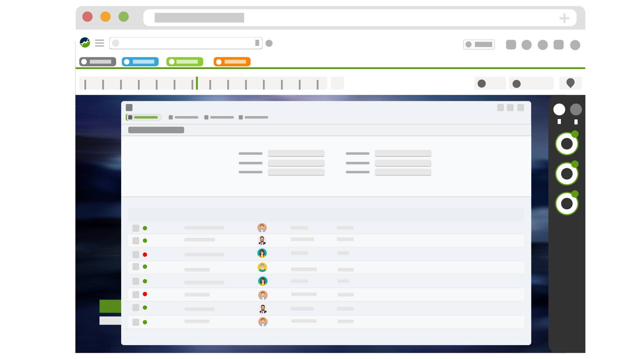The width and height of the screenshot is (644, 359).
Task: Toggle the pill switch in the top-right toolbar
Action: click(479, 45)
